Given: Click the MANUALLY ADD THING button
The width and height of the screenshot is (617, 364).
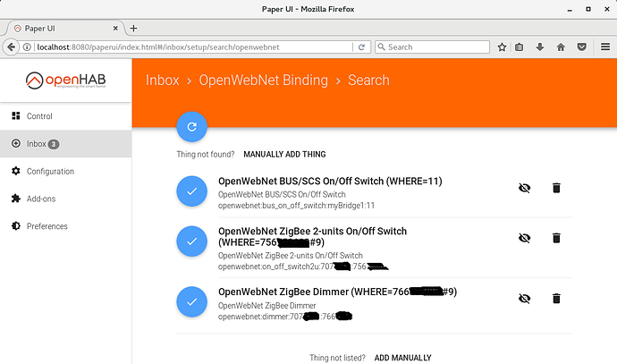Looking at the screenshot, I should tap(284, 154).
